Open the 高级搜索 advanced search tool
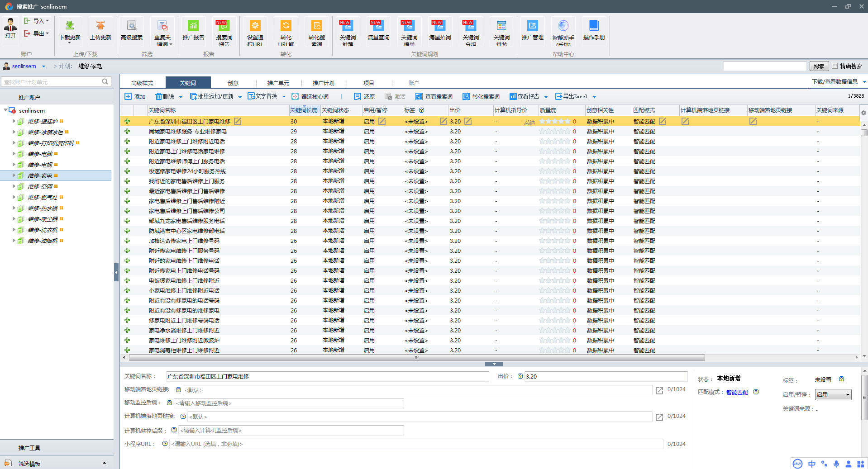This screenshot has width=868, height=469. (x=132, y=26)
